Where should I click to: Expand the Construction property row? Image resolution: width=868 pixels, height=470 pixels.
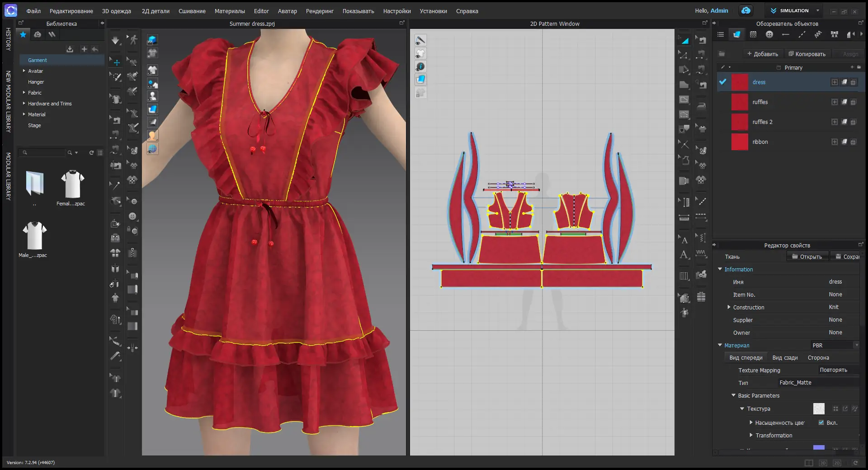(x=729, y=307)
